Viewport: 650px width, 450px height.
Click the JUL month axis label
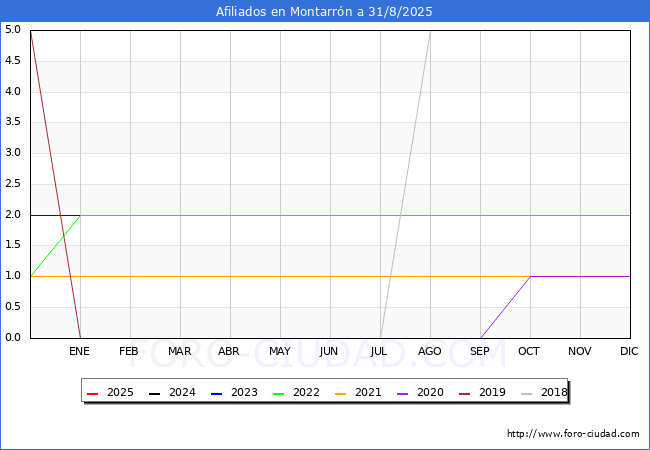[379, 351]
